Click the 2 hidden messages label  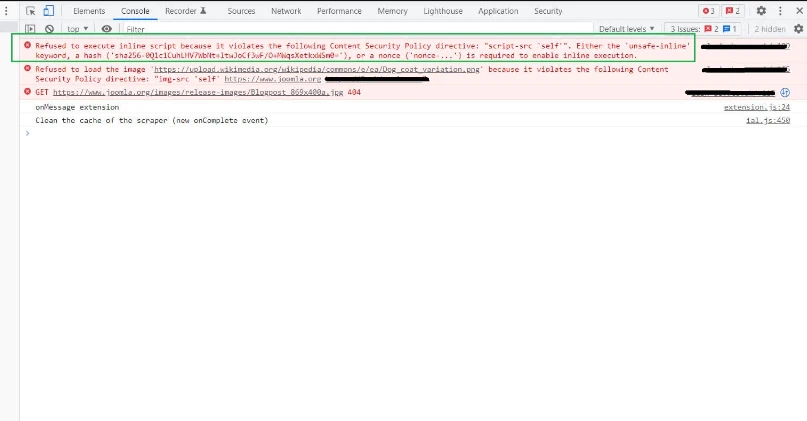coord(770,29)
